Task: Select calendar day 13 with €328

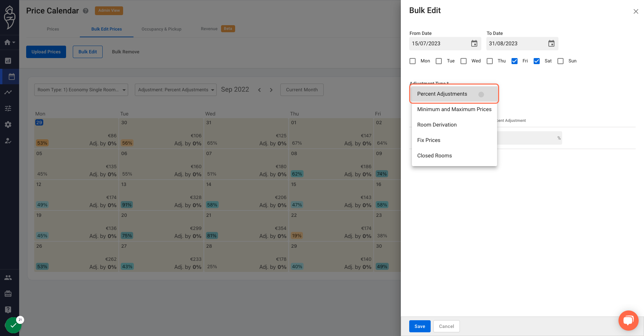Action: coord(161,195)
